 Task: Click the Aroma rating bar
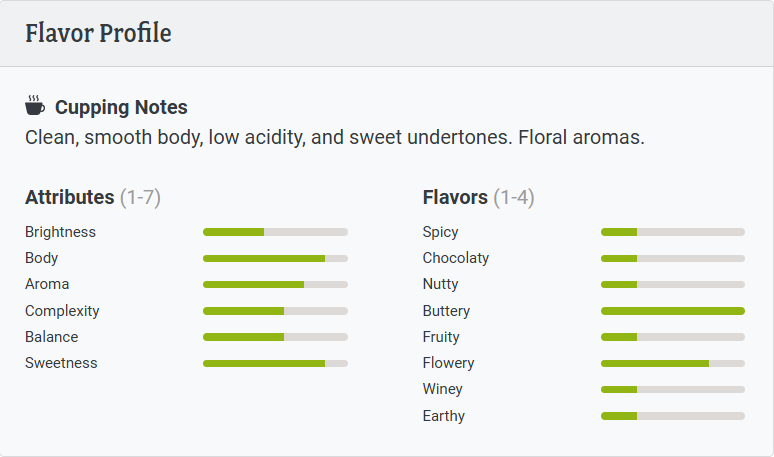pyautogui.click(x=275, y=284)
